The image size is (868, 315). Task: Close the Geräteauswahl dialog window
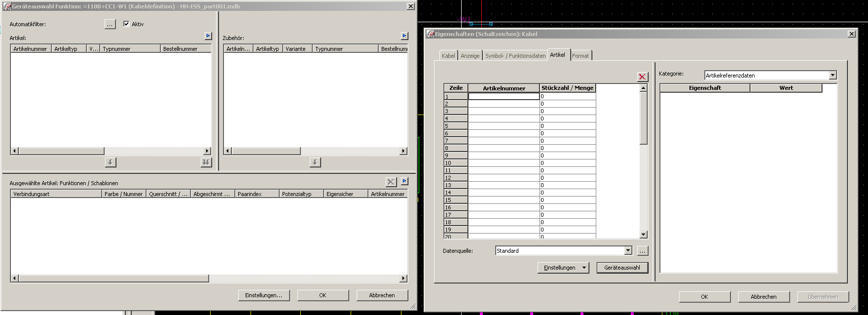pyautogui.click(x=410, y=6)
